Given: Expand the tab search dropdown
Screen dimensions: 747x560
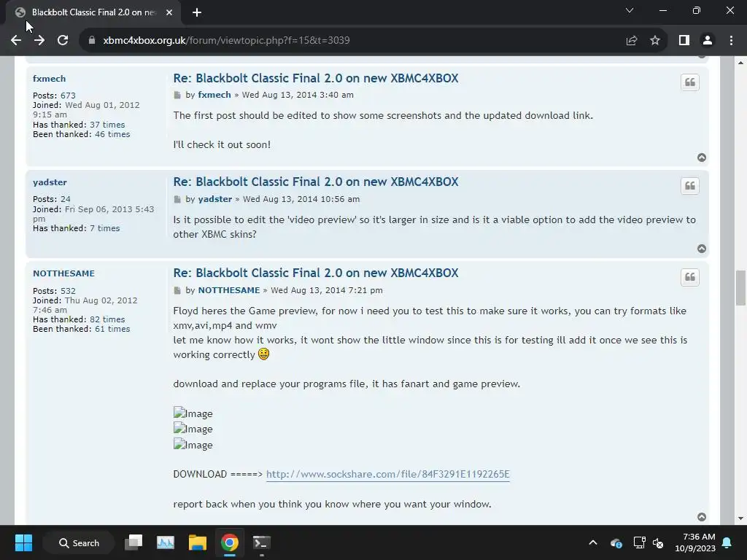Looking at the screenshot, I should click(630, 10).
